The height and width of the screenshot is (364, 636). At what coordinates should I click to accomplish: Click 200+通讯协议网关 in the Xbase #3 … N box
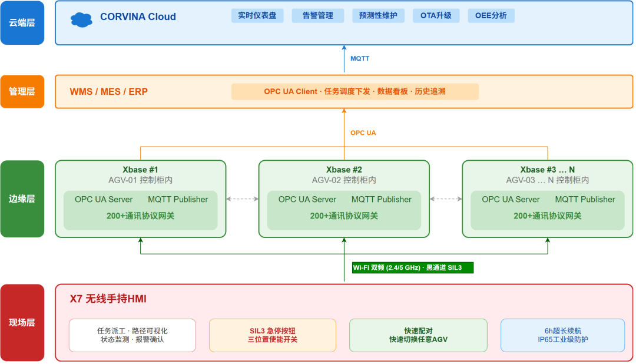[548, 216]
